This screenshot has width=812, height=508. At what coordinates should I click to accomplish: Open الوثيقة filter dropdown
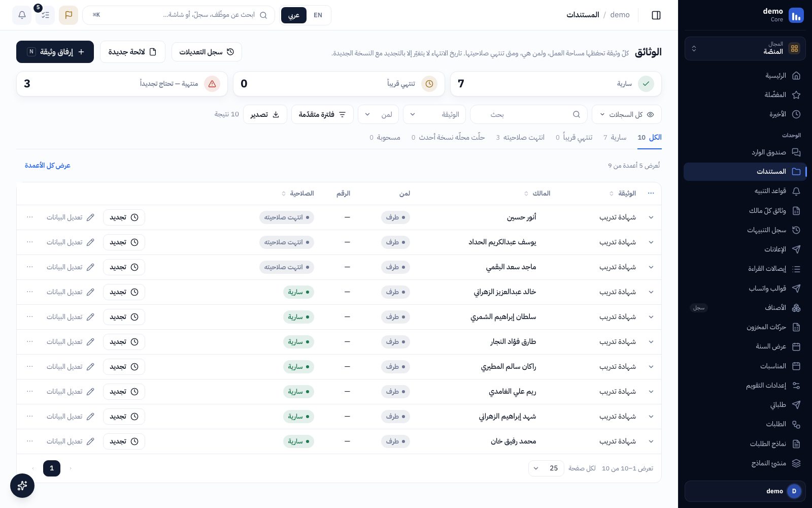pos(434,115)
